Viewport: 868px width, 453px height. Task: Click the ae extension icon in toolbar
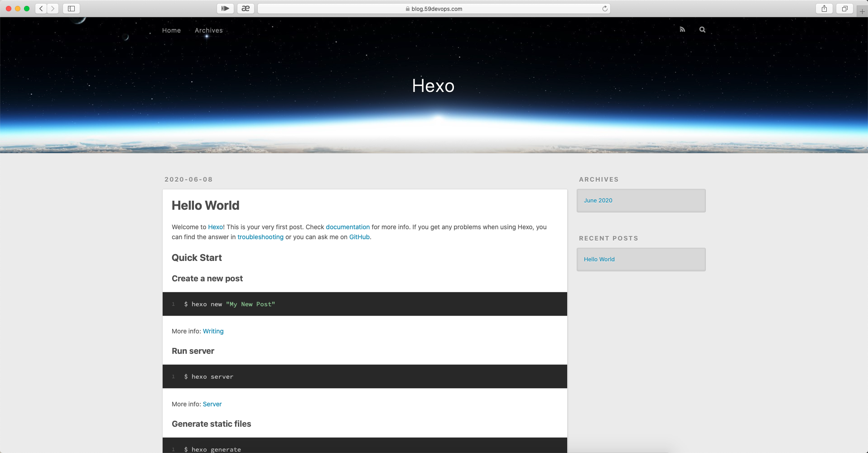point(246,9)
